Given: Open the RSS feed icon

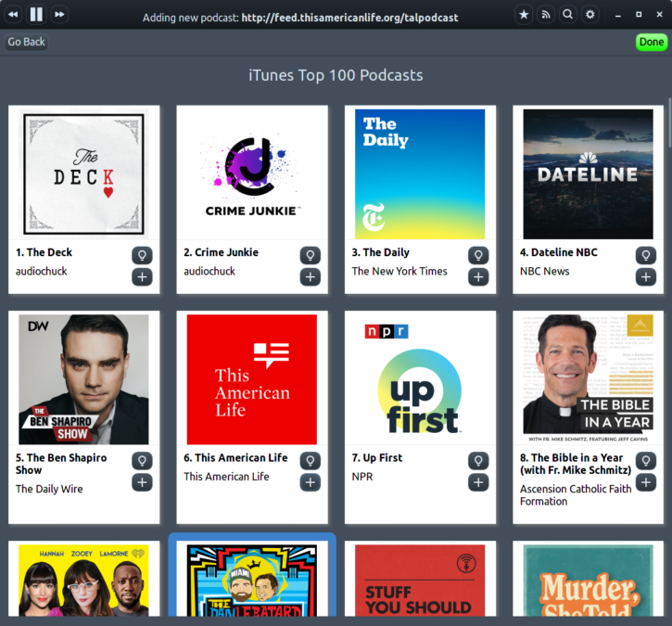Looking at the screenshot, I should 546,15.
